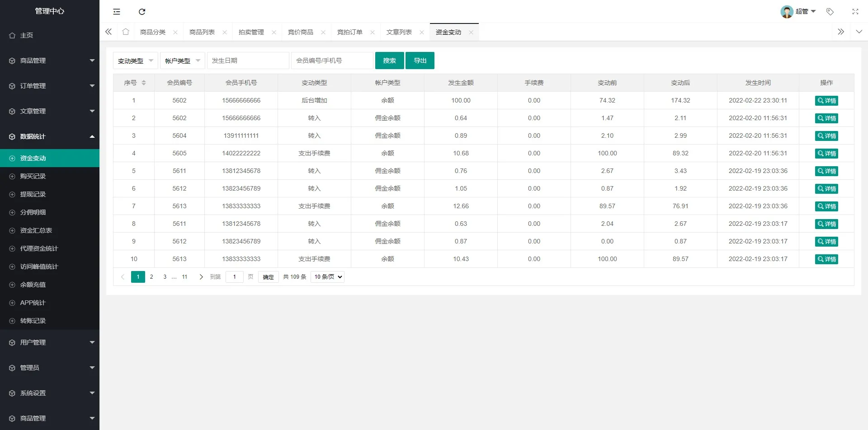
Task: Click the refresh page icon
Action: pyautogui.click(x=142, y=12)
